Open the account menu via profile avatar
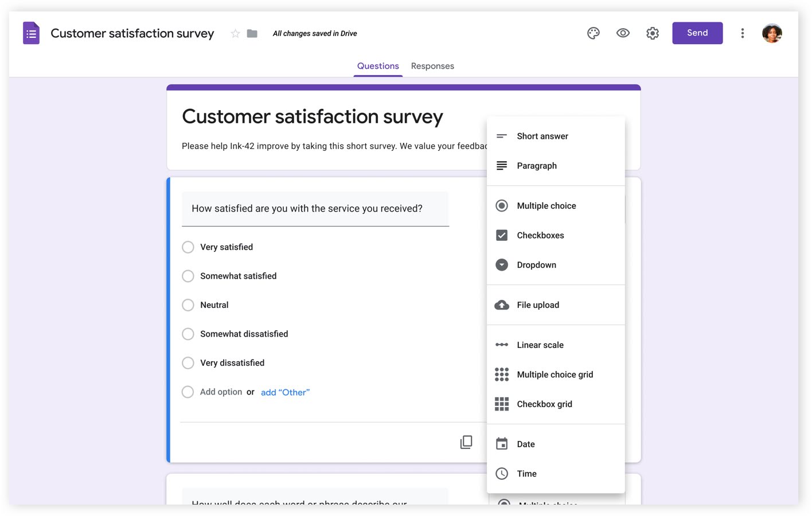 click(772, 33)
